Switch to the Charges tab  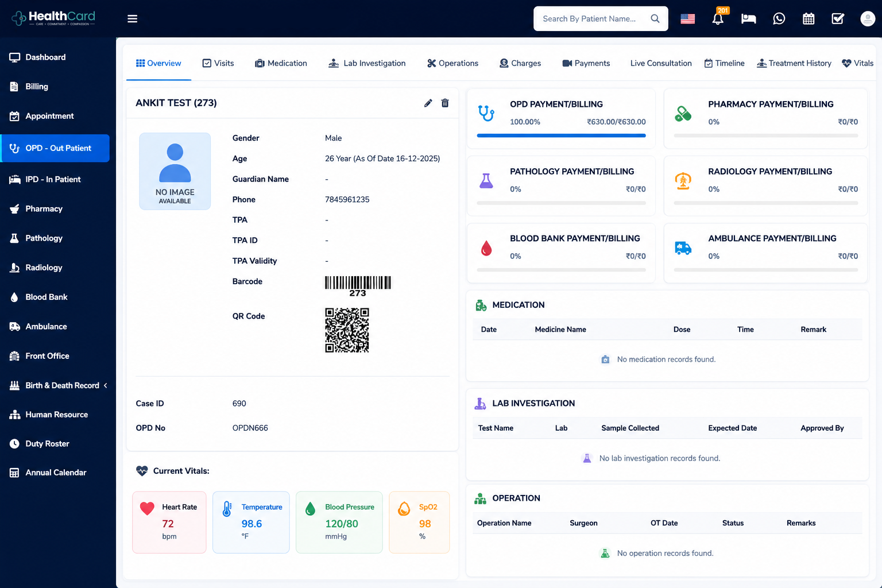(520, 63)
